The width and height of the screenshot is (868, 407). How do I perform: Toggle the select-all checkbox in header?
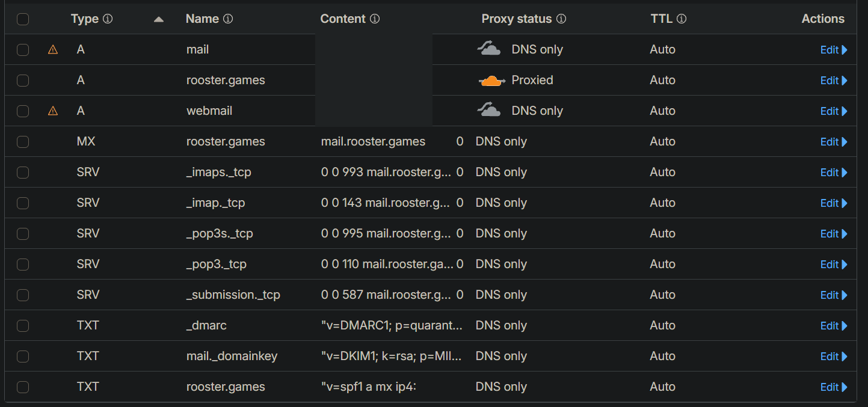tap(23, 19)
